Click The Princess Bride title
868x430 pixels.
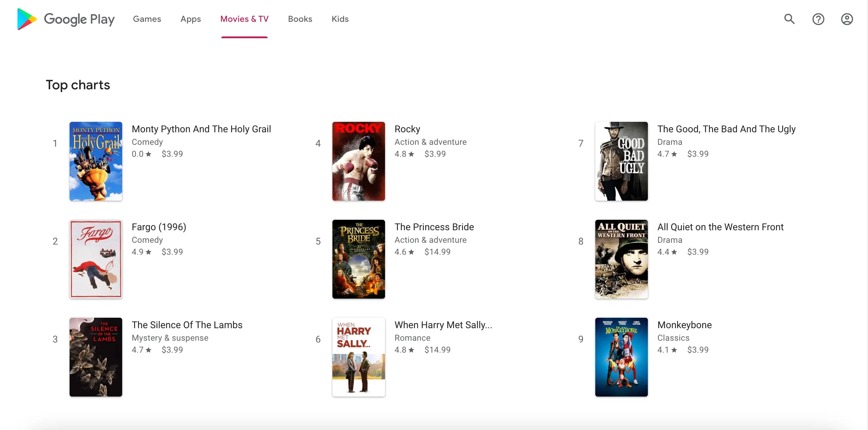coord(434,227)
